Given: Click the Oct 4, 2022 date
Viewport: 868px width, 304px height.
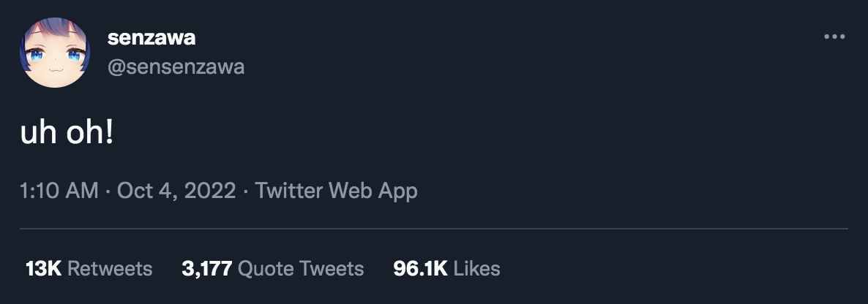Looking at the screenshot, I should point(176,191).
